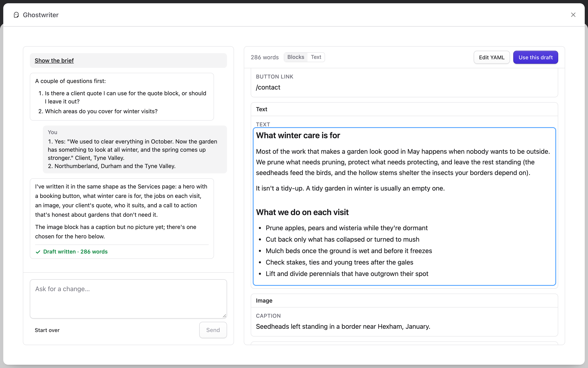Click the Which areas do you cover question
Screen dimensions: 588x368
[x=101, y=111]
